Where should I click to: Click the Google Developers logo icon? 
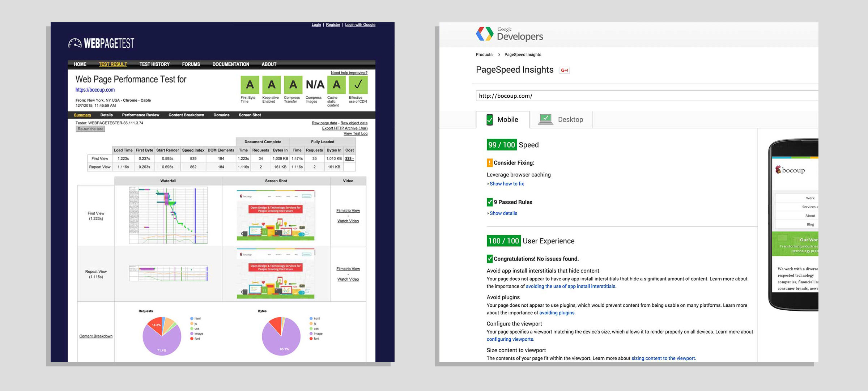point(485,34)
